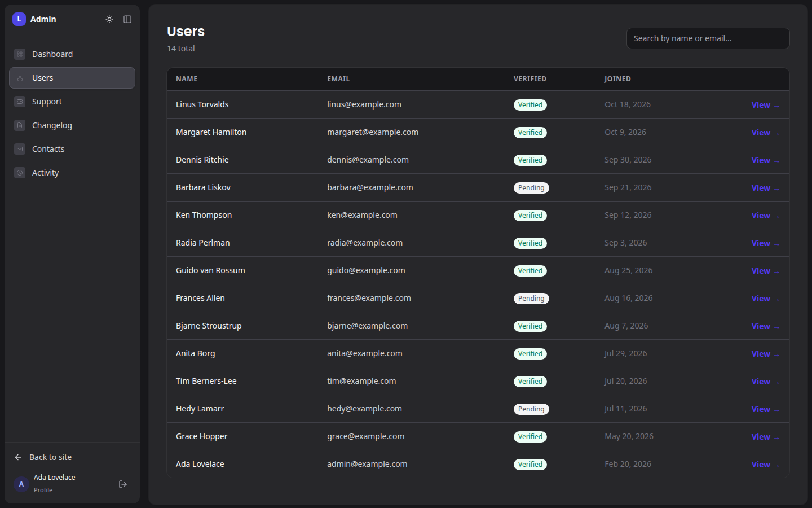Toggle the light/dark theme sun icon
This screenshot has height=508, width=812.
(109, 19)
